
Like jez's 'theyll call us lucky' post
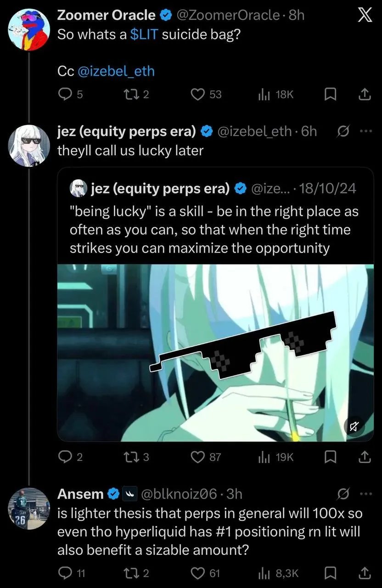pyautogui.click(x=197, y=457)
